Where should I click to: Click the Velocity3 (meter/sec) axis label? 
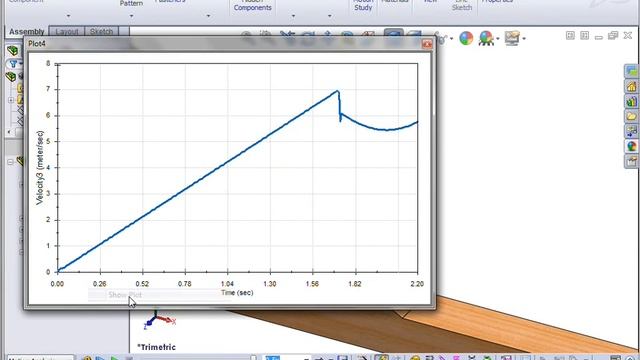[x=40, y=167]
